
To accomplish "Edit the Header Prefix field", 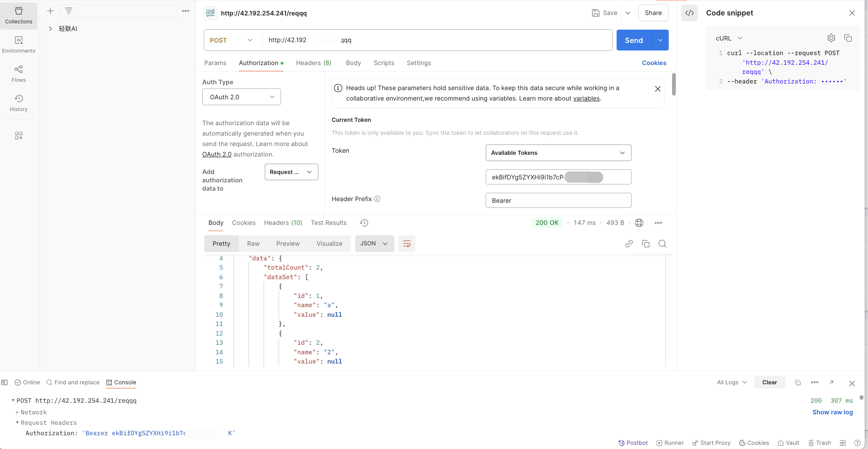I will [x=558, y=200].
